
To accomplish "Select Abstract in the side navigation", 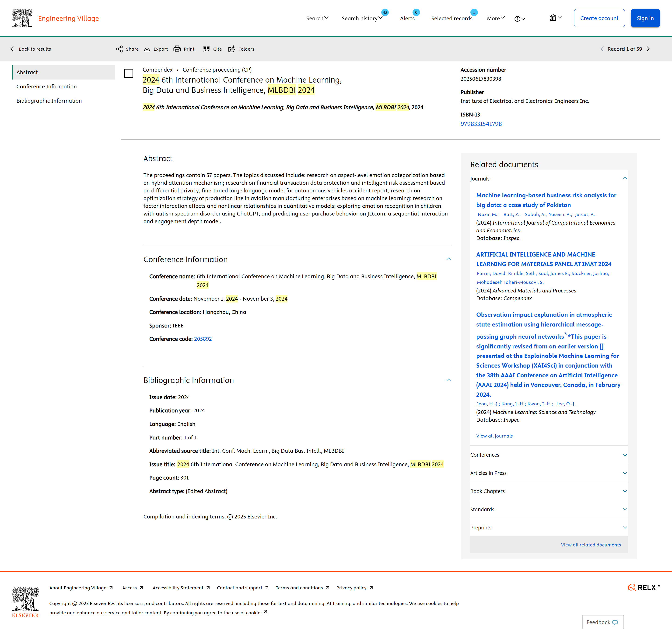I will (x=63, y=72).
